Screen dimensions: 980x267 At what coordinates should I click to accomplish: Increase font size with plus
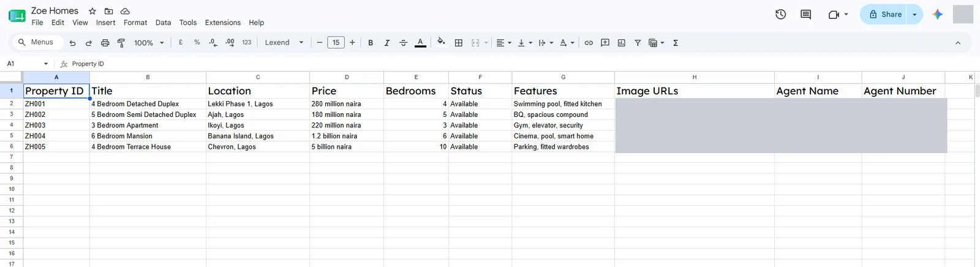(x=352, y=43)
